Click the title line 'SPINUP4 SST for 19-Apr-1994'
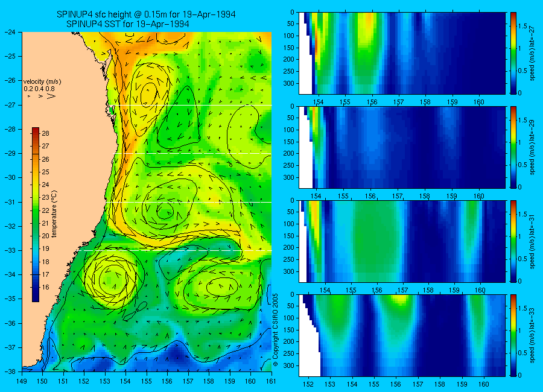Viewport: 543px width, 392px height. tap(127, 24)
